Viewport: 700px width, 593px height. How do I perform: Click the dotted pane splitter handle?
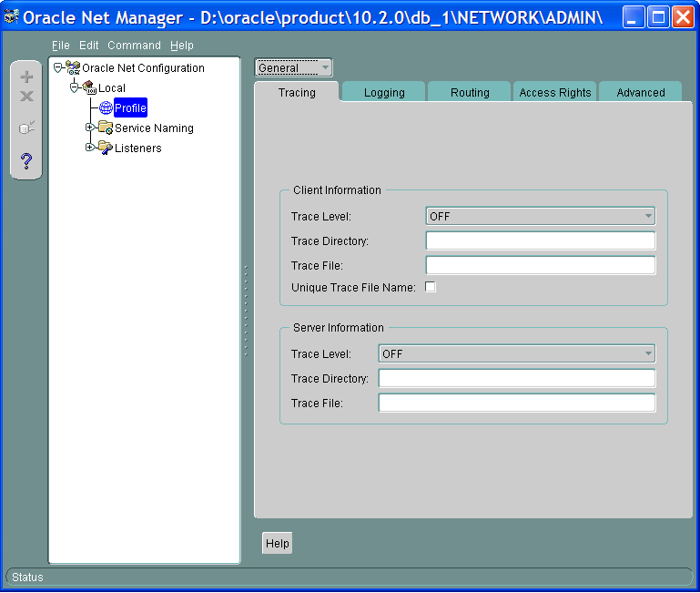coord(246,311)
